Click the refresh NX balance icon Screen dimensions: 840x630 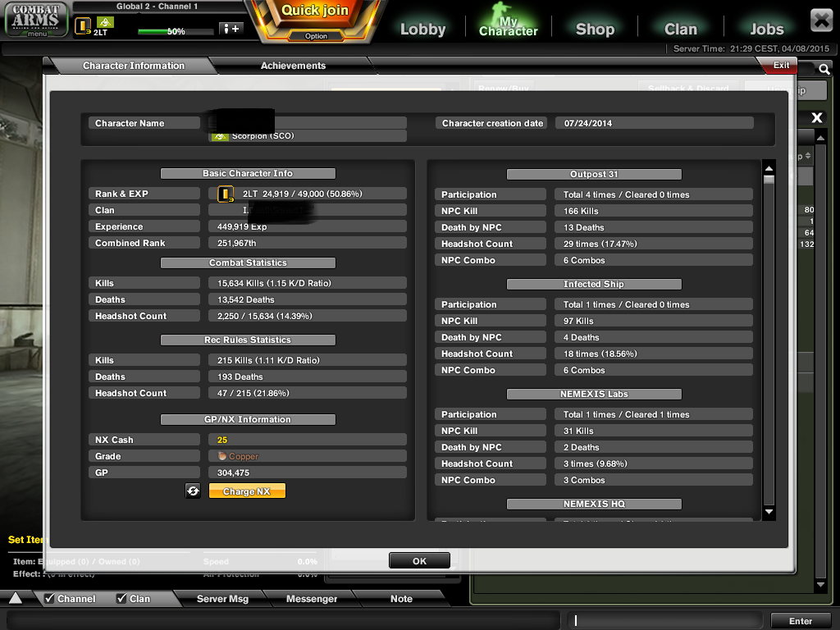(193, 491)
